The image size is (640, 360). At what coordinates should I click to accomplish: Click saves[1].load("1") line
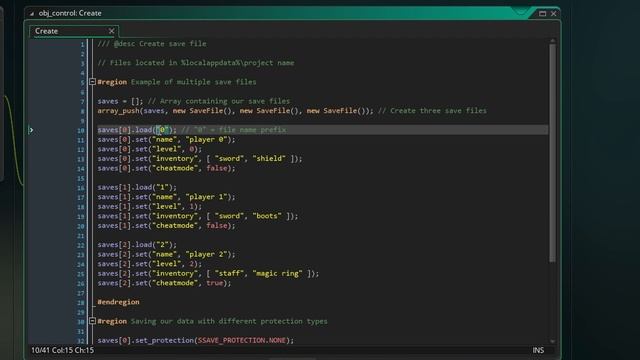coord(137,187)
